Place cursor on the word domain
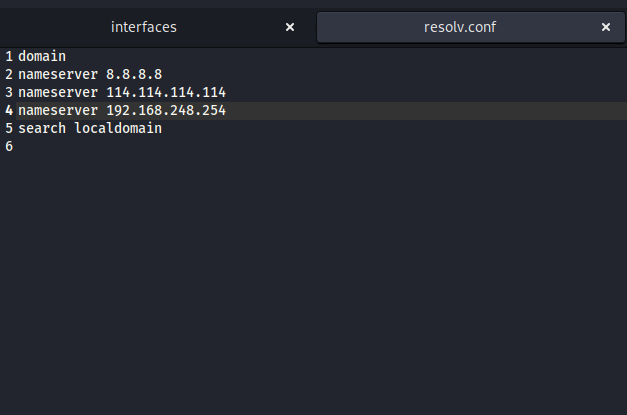627x415 pixels. 42,56
